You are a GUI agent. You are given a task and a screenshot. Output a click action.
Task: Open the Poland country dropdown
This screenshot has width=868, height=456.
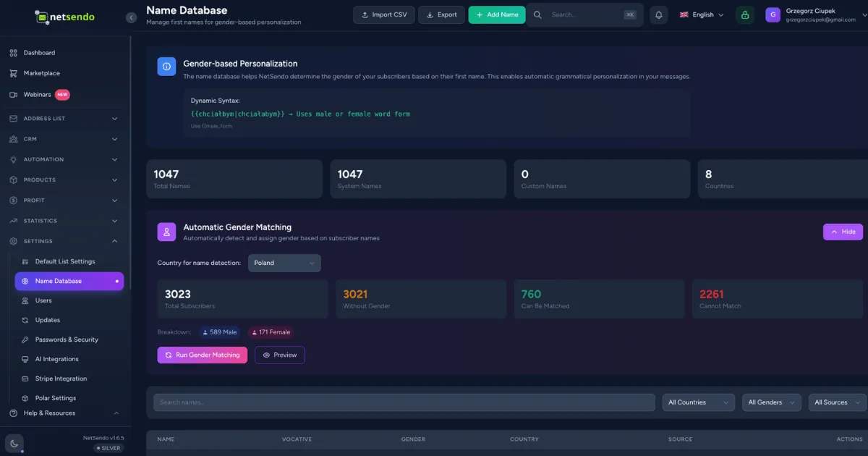click(284, 263)
